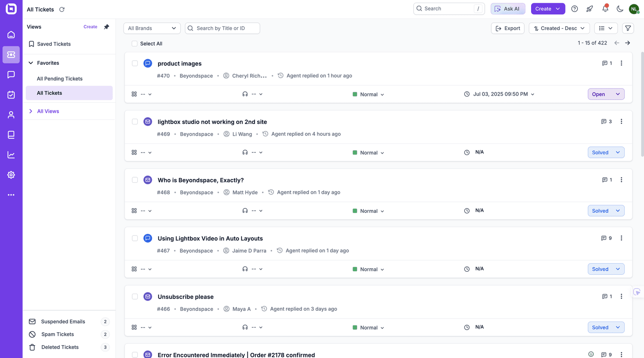644x358 pixels.
Task: Open the Home icon in sidebar
Action: [11, 35]
